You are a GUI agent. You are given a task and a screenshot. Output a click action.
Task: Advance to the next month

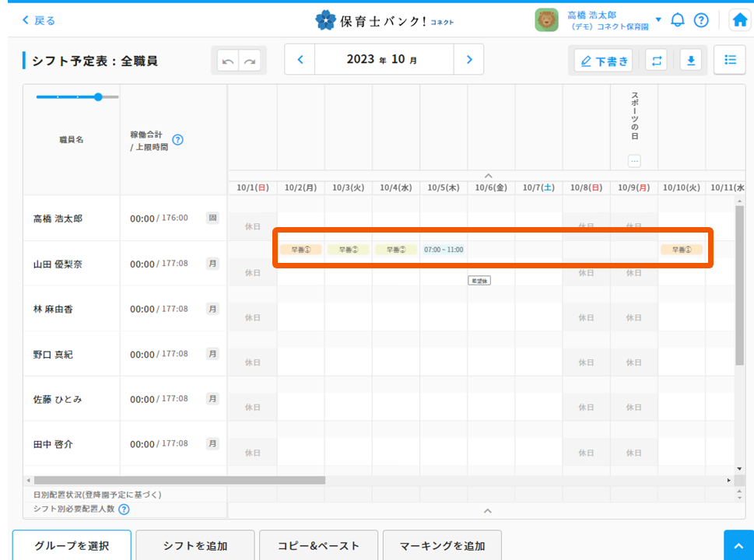(x=468, y=59)
